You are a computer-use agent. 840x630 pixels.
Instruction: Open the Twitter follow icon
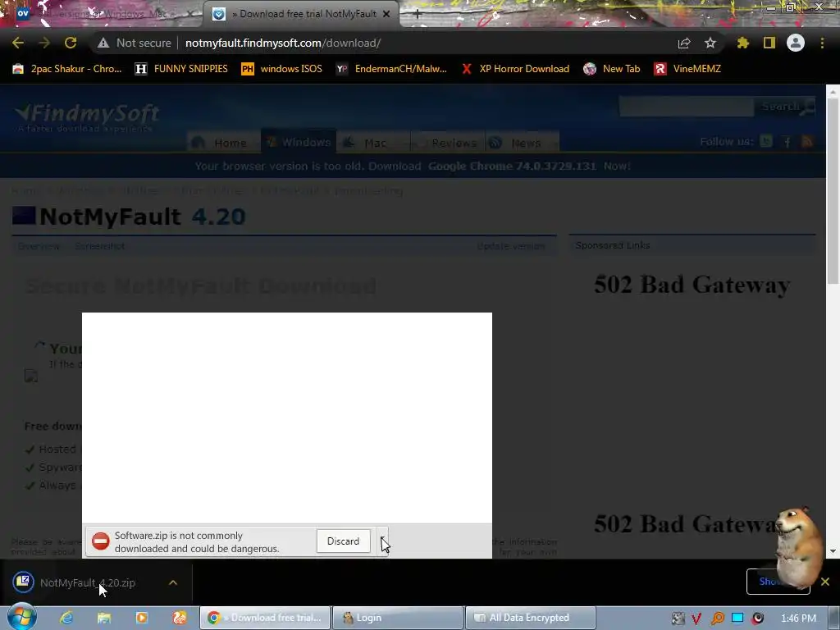767,141
